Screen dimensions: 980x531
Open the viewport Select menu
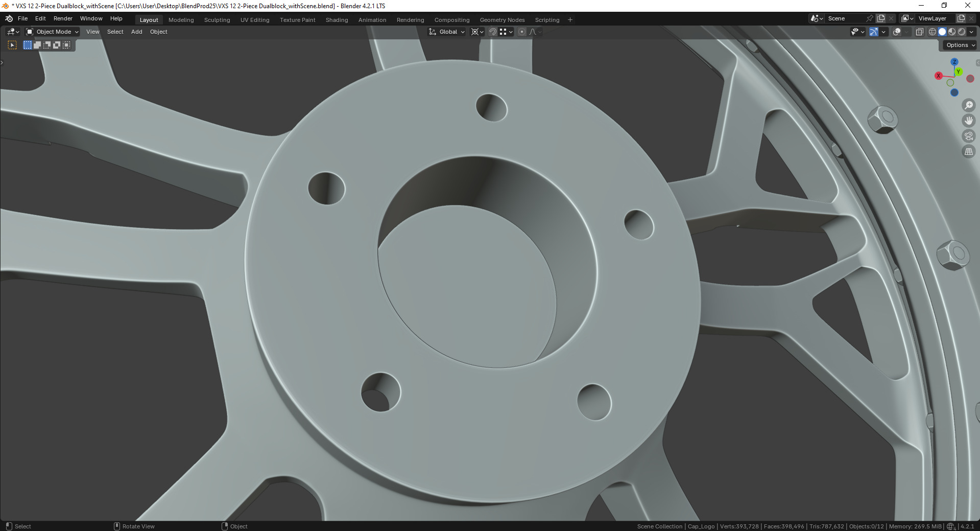click(x=115, y=32)
